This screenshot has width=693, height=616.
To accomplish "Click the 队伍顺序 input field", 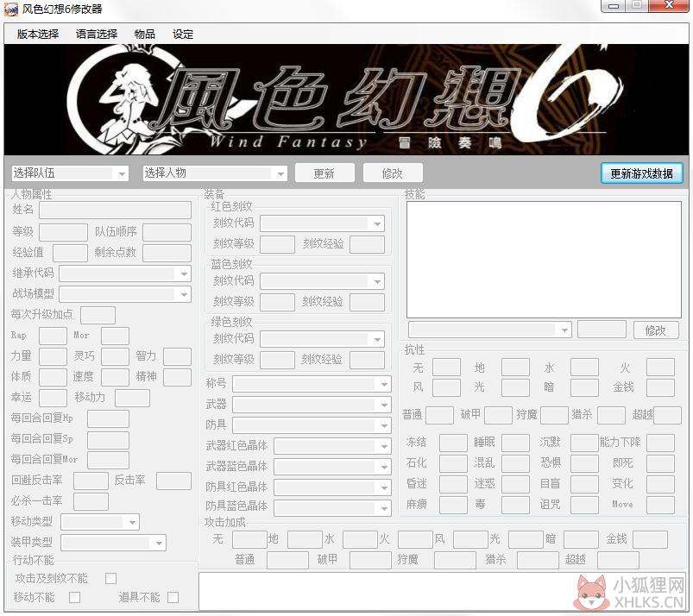I will [167, 232].
